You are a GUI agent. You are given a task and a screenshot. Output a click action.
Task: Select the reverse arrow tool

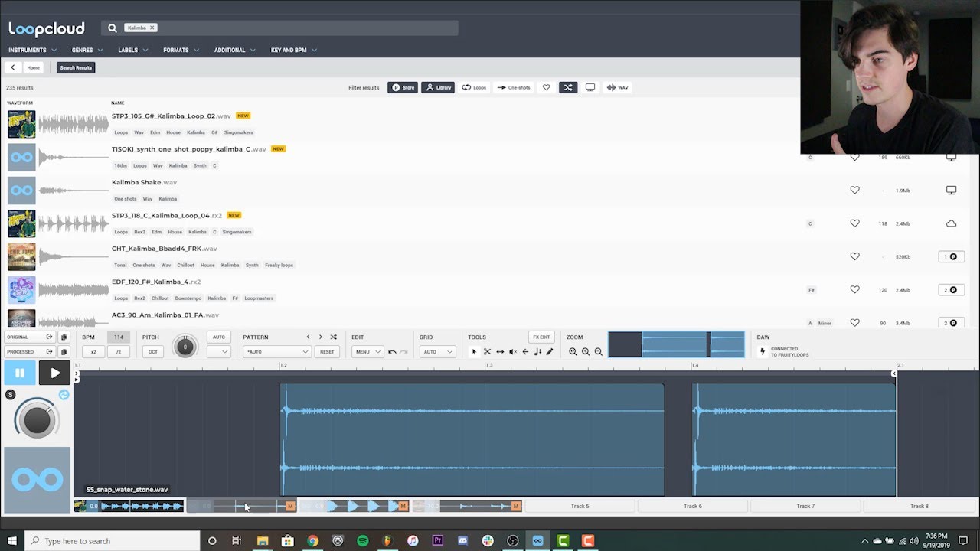pyautogui.click(x=525, y=352)
